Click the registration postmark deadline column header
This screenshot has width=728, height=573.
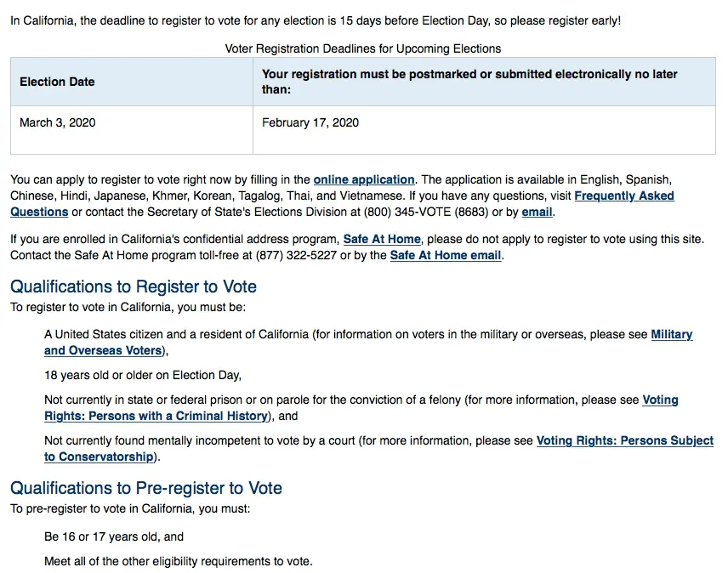tap(469, 82)
